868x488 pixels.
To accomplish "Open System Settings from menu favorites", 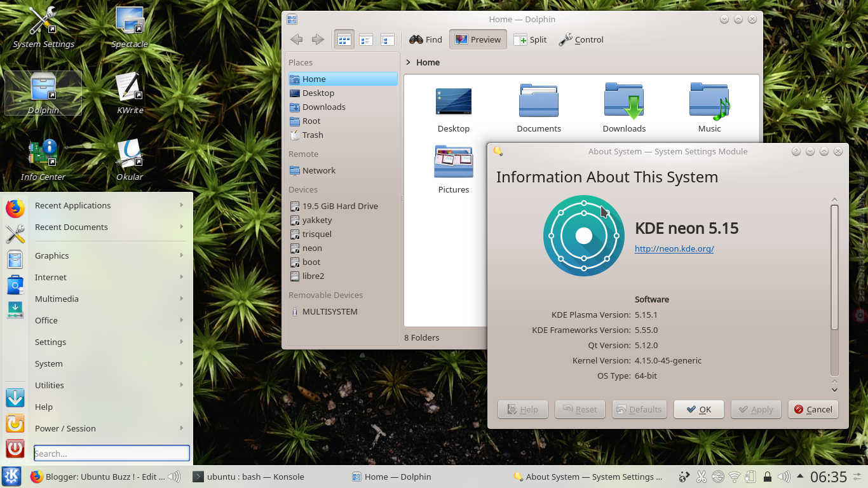I will 15,234.
